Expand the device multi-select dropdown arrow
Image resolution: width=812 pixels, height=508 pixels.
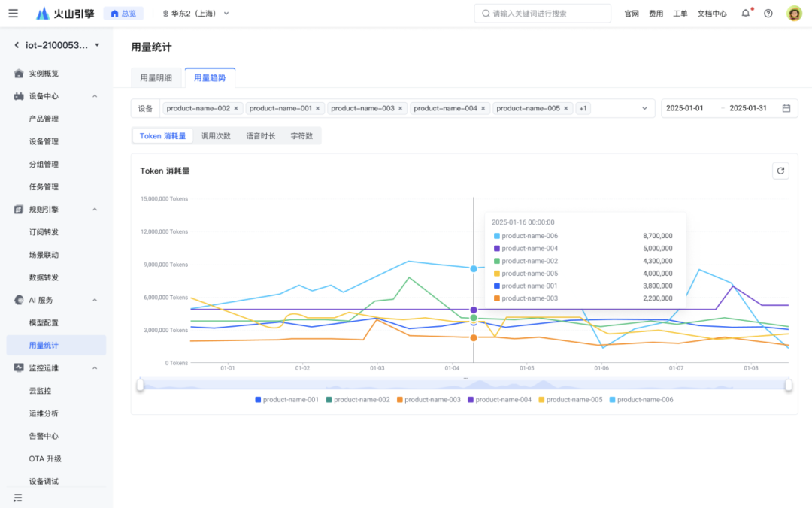[x=645, y=109]
